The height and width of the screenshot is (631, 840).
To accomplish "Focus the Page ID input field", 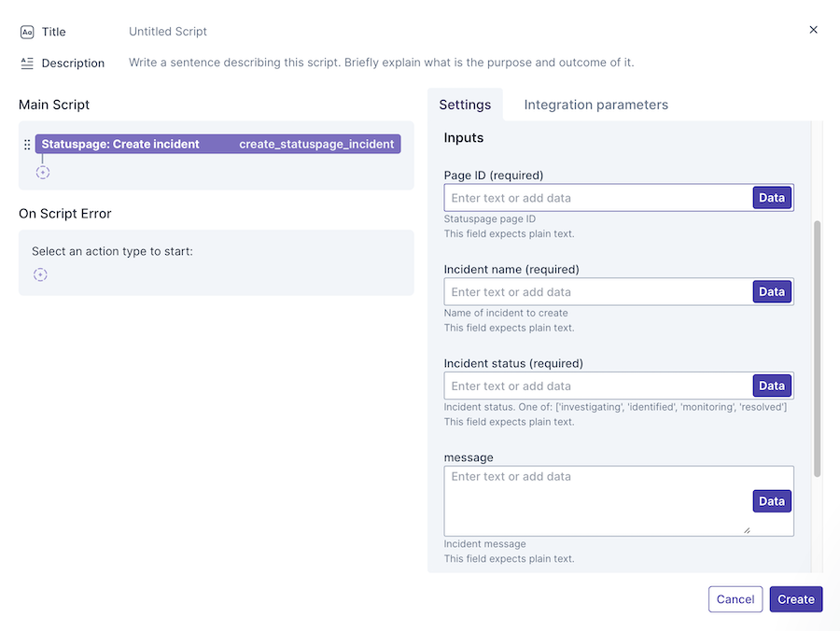I will 598,198.
